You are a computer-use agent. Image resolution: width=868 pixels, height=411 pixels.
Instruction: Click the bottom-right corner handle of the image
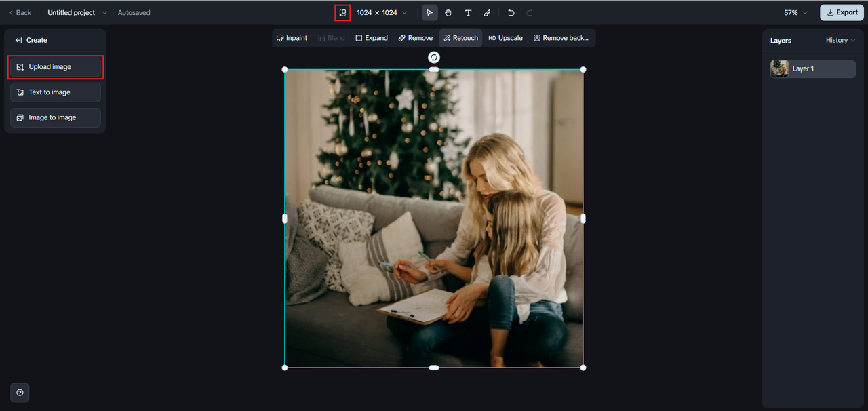pyautogui.click(x=583, y=368)
